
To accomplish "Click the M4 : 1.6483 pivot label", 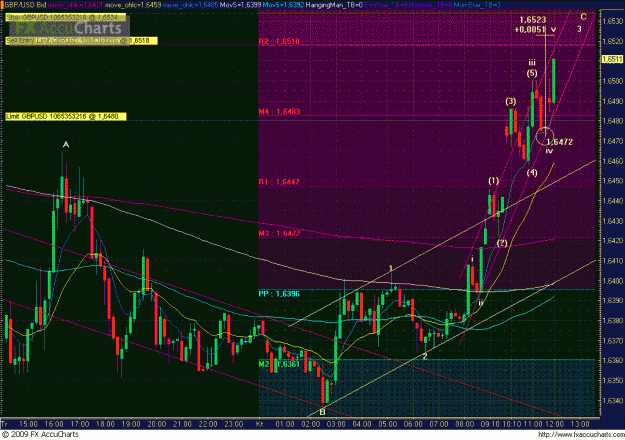I will click(x=279, y=112).
